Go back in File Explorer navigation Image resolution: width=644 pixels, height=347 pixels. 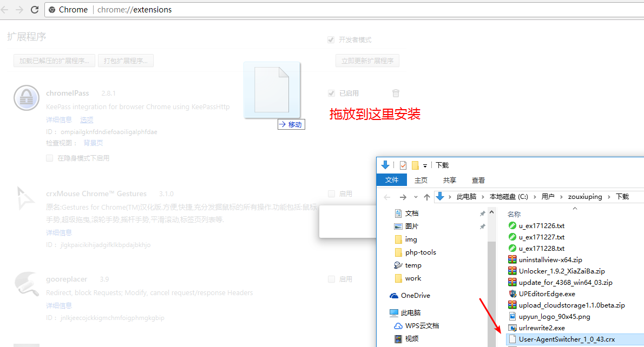click(x=387, y=197)
